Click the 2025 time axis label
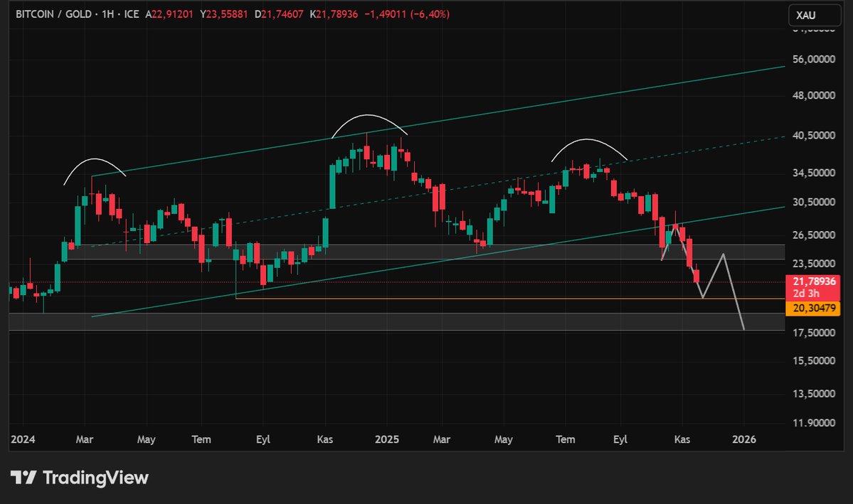Image resolution: width=853 pixels, height=504 pixels. [x=387, y=439]
